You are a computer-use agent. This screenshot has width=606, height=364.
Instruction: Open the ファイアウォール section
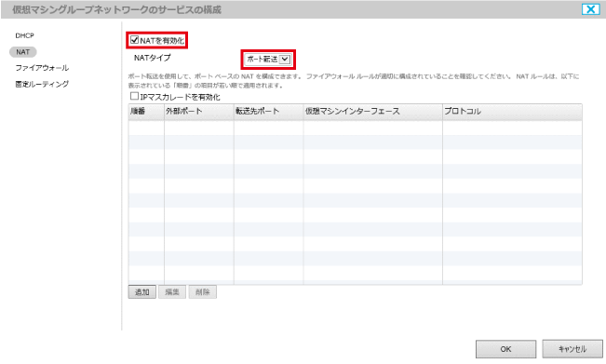coord(42,68)
